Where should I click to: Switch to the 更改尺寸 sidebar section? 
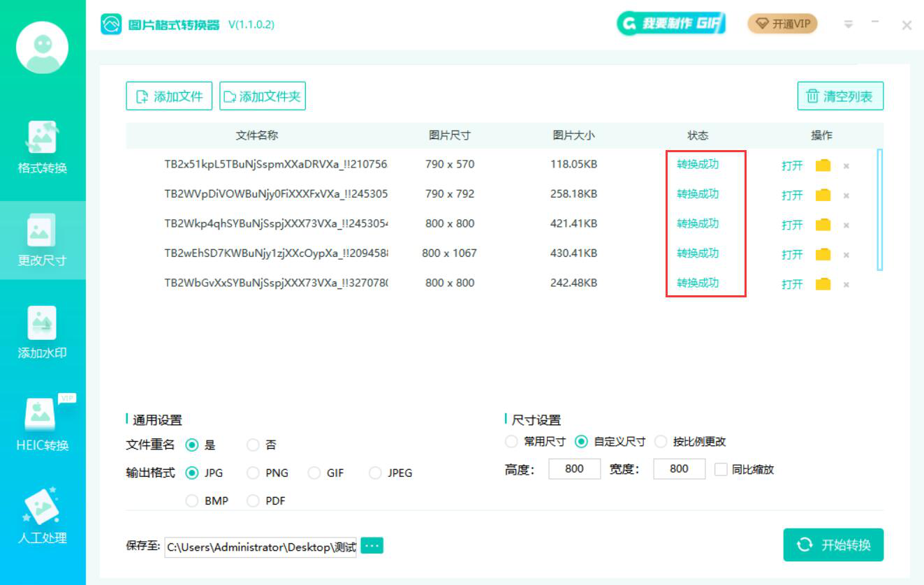pos(43,241)
